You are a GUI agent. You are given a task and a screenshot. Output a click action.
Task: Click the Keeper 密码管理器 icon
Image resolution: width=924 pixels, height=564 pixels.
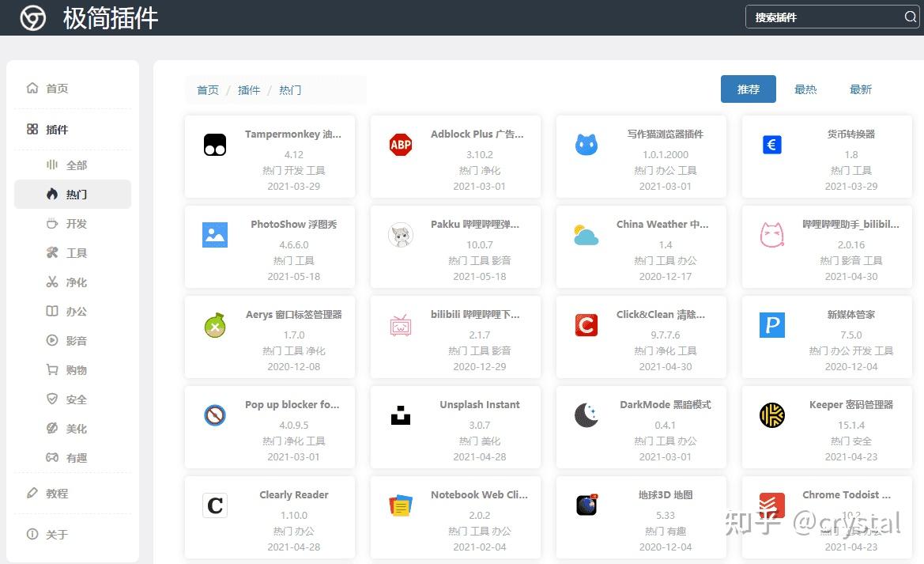click(x=772, y=415)
